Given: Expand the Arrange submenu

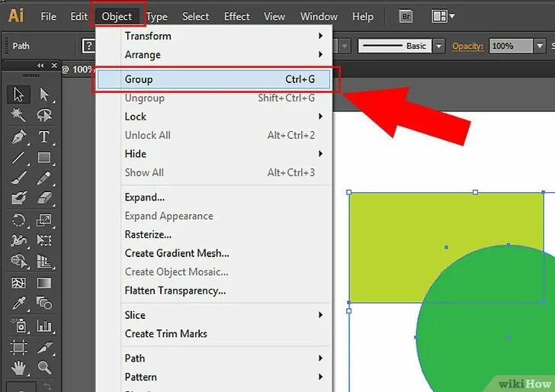Looking at the screenshot, I should tap(213, 55).
